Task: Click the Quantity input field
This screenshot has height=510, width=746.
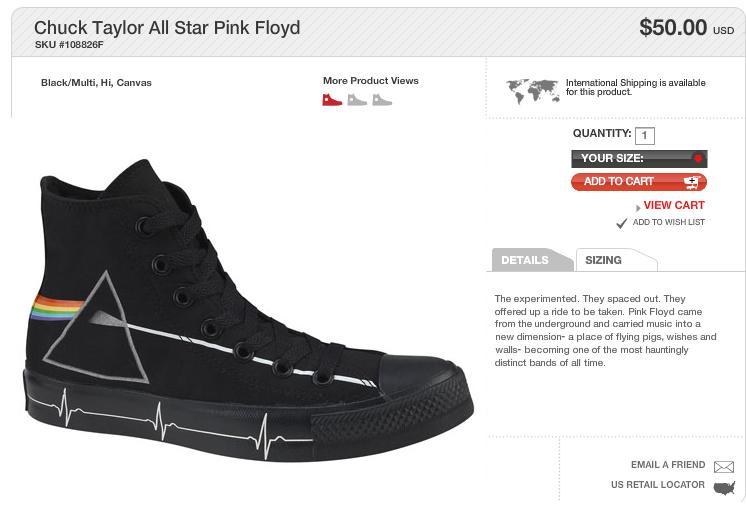Action: (645, 136)
